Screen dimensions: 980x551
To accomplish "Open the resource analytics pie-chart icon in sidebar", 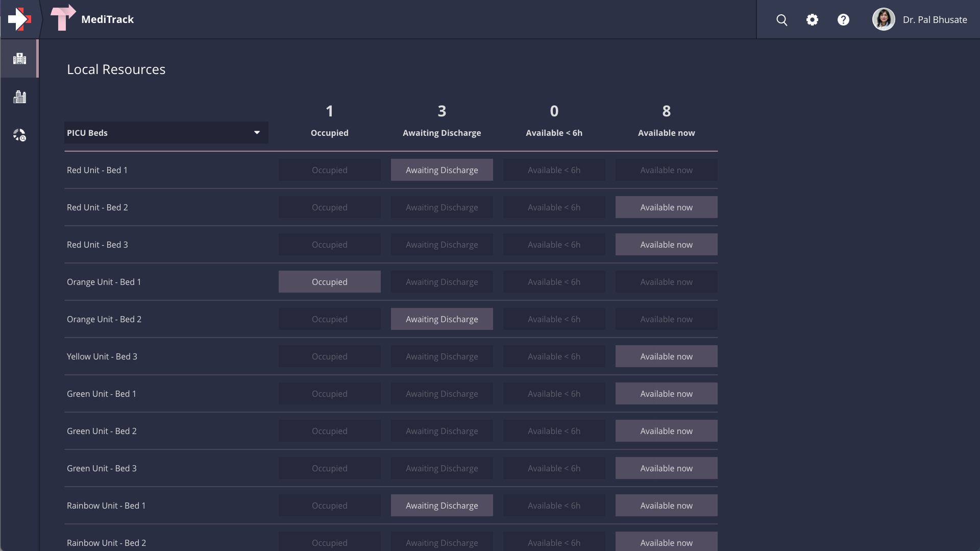I will (x=19, y=135).
